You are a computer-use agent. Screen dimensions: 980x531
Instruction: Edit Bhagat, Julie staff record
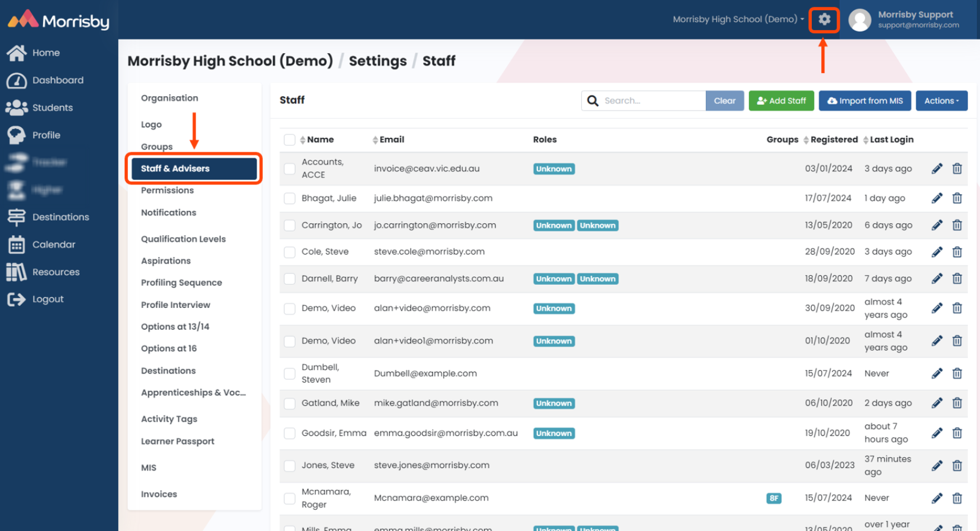(937, 198)
